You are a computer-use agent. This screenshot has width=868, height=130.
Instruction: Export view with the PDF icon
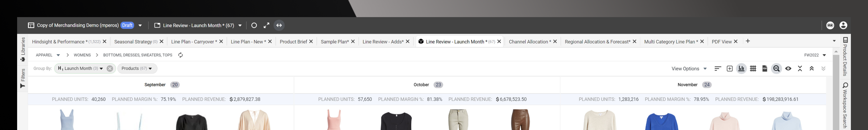(x=765, y=69)
